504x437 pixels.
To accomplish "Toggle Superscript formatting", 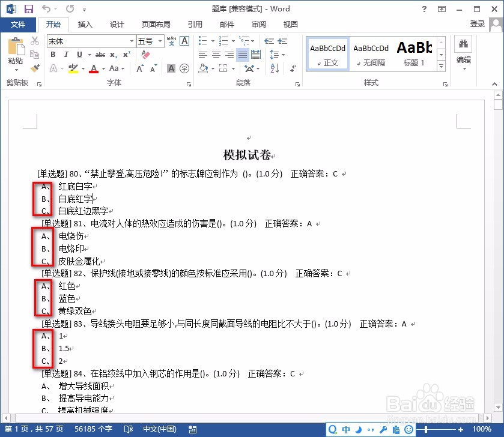I will (127, 54).
